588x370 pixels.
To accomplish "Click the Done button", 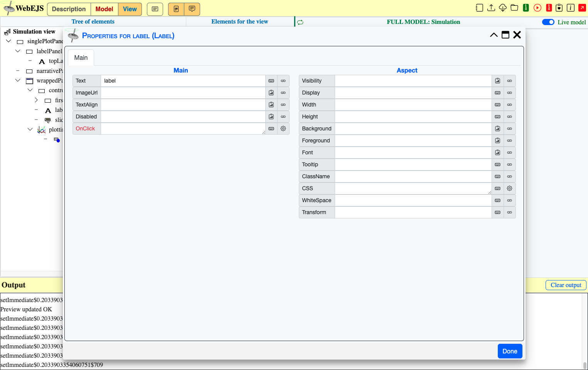I will coord(510,351).
